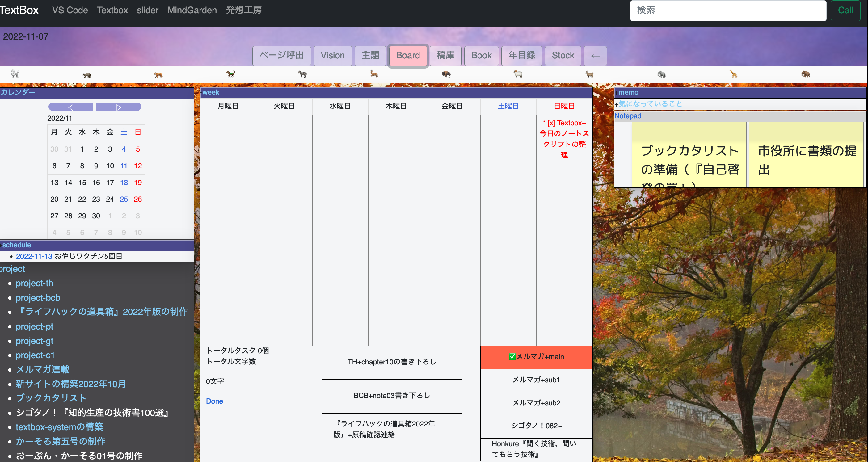Click the ram emoji icon
The height and width of the screenshot is (462, 868).
click(x=518, y=74)
